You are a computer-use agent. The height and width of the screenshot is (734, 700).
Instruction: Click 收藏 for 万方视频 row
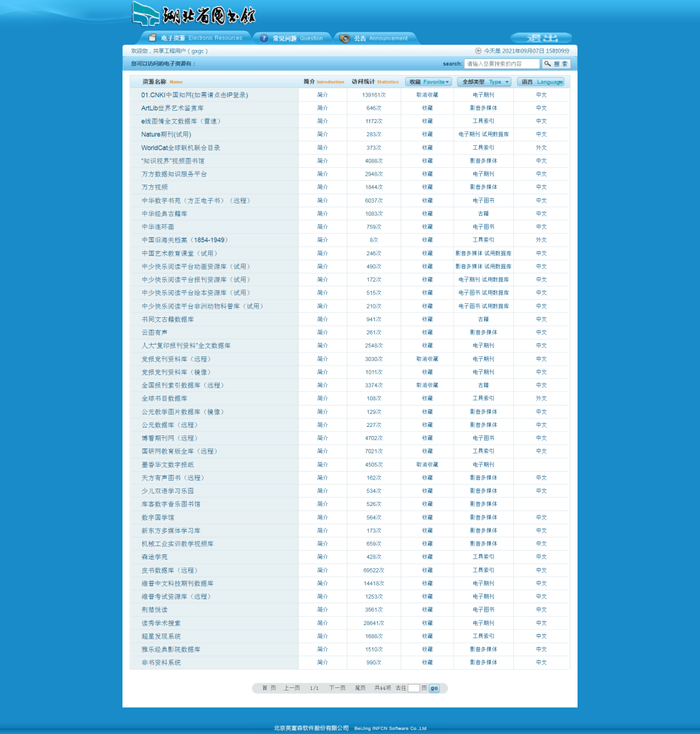[427, 187]
